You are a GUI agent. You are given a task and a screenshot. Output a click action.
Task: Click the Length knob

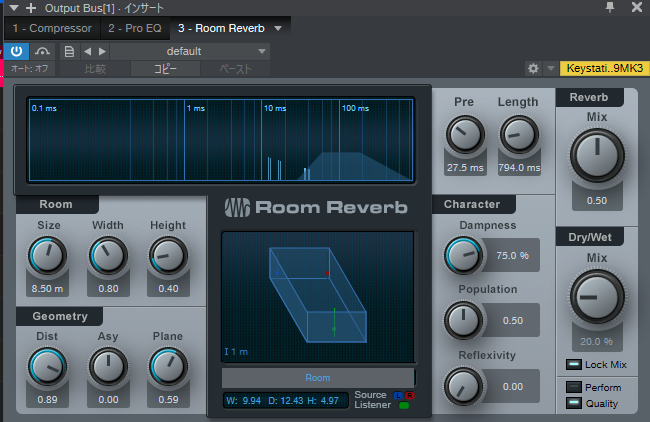pyautogui.click(x=519, y=135)
